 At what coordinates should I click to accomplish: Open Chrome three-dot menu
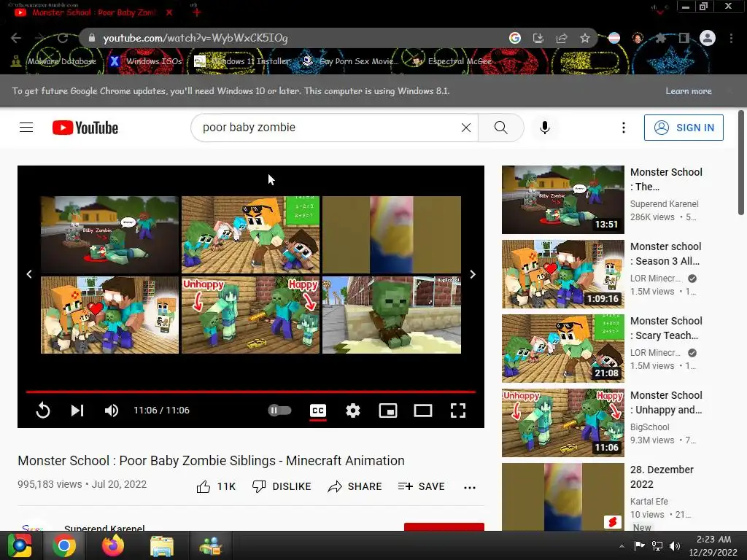[x=731, y=38]
